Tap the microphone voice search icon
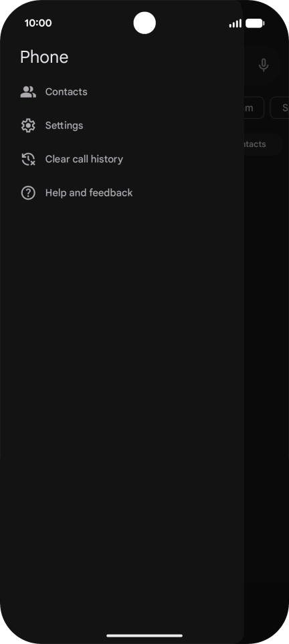 (264, 65)
